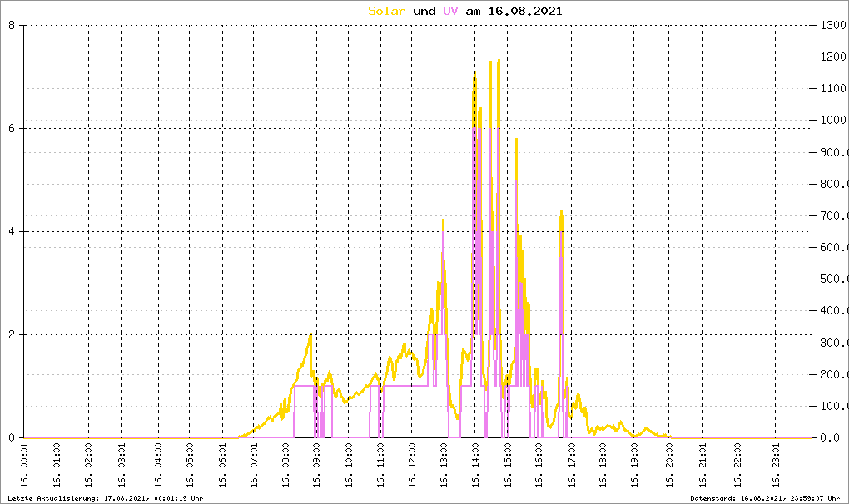Click the solar axis value 300.0
849x504 pixels.
(x=834, y=343)
